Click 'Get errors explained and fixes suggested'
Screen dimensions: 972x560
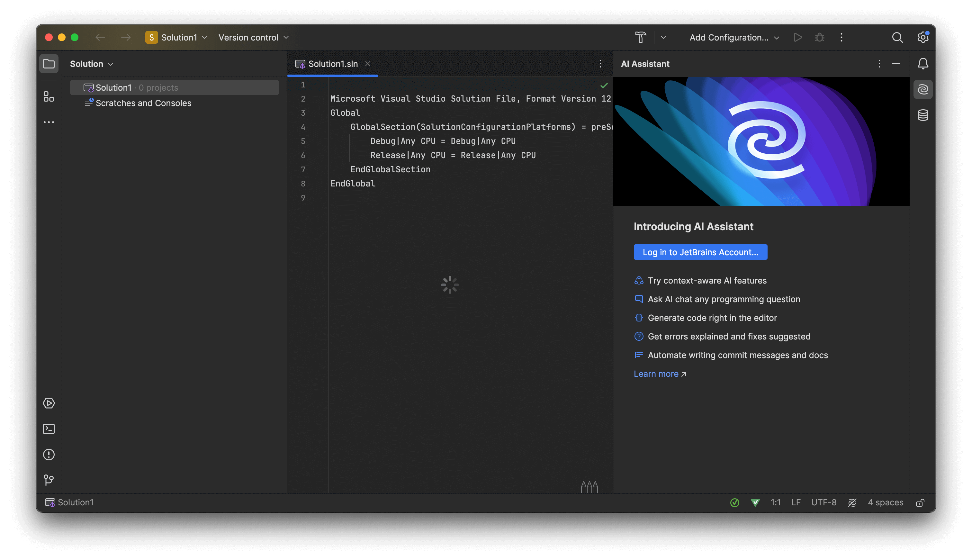point(729,337)
